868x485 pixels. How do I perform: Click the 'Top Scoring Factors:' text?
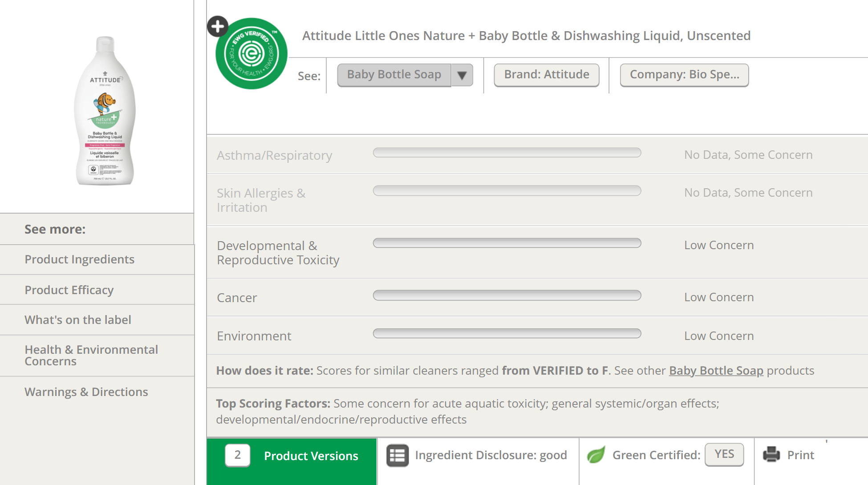pyautogui.click(x=273, y=404)
